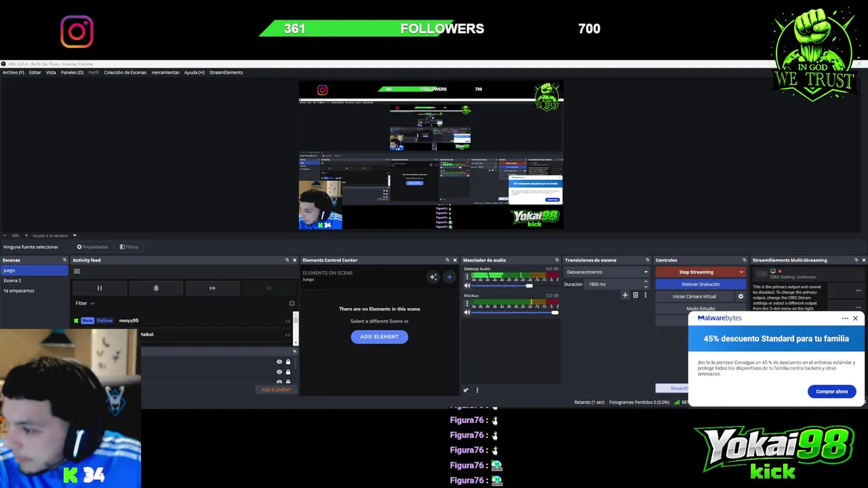Open virtual camera settings gear

(741, 296)
